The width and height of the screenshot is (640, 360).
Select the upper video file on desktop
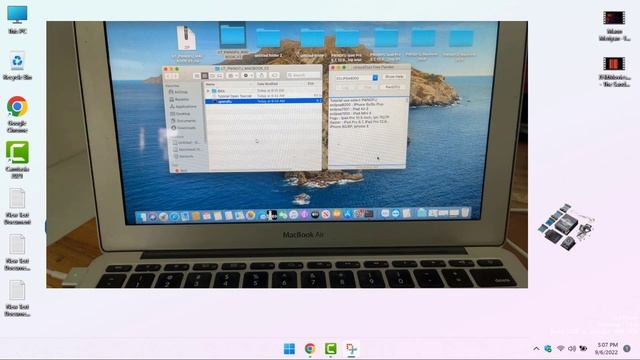(x=614, y=25)
